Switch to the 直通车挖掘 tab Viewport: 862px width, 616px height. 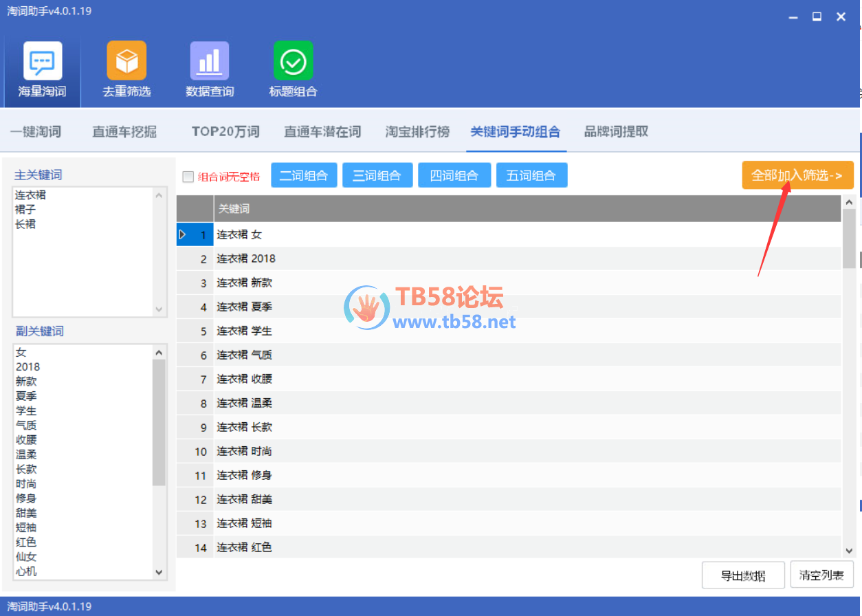[124, 131]
